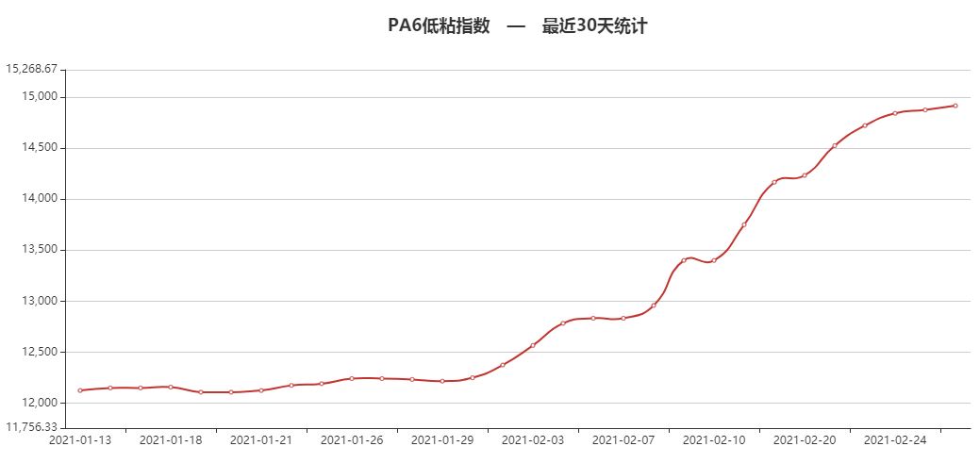The width and height of the screenshot is (980, 463).
Task: Click the 13,500 y-axis label
Action: [x=42, y=250]
